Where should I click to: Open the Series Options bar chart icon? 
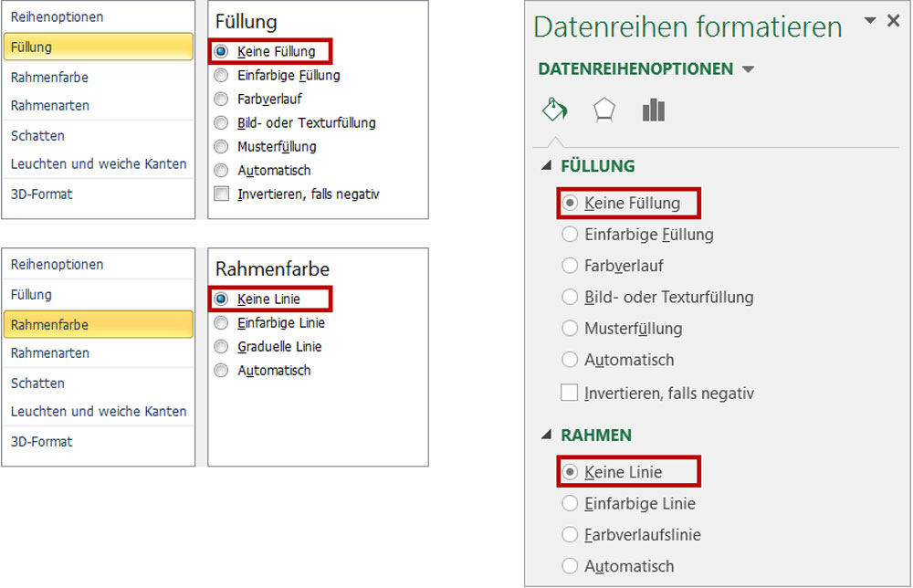tap(653, 110)
